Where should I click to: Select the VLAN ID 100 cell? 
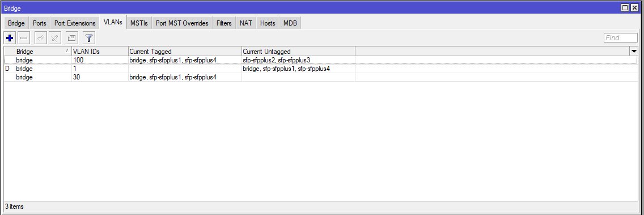(x=100, y=60)
